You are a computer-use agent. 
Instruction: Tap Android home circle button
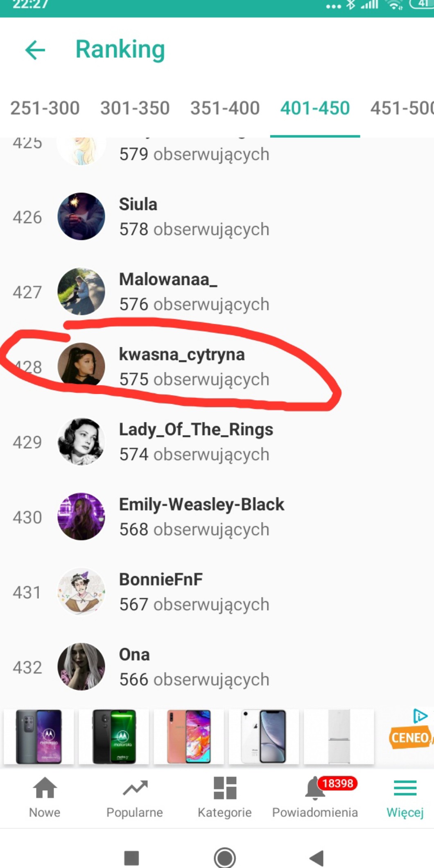225,857
